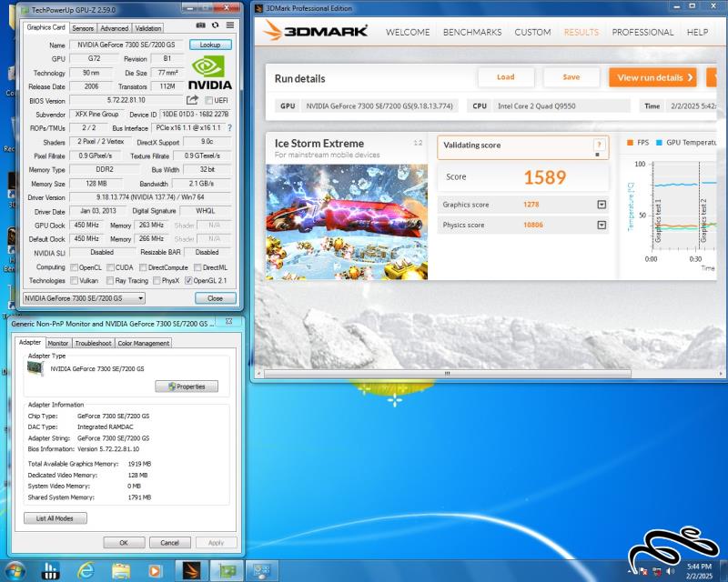
Task: Toggle the CUDA checkbox
Action: [110, 267]
